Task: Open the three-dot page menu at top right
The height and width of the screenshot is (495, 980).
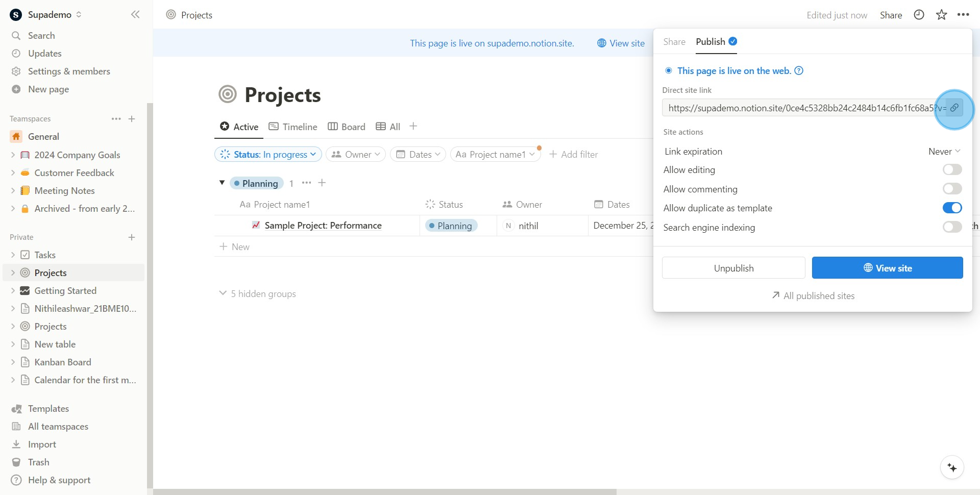Action: click(963, 15)
